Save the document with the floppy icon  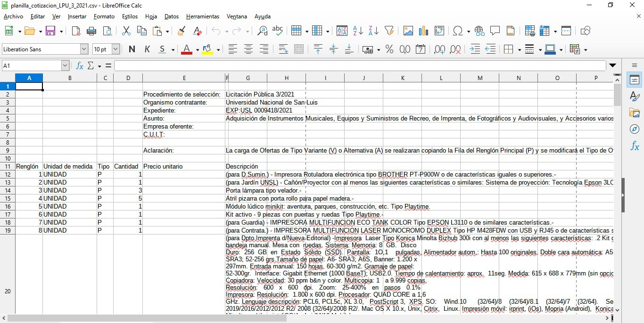(50, 31)
